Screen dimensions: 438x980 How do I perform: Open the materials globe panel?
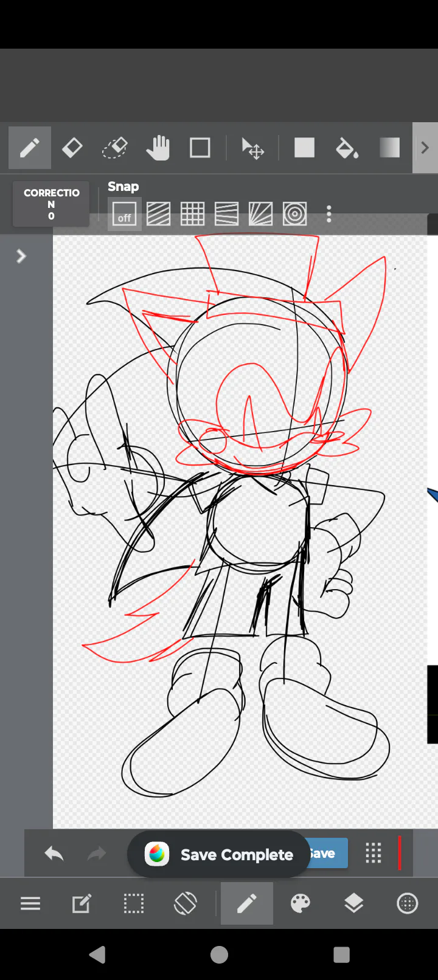pos(407,904)
